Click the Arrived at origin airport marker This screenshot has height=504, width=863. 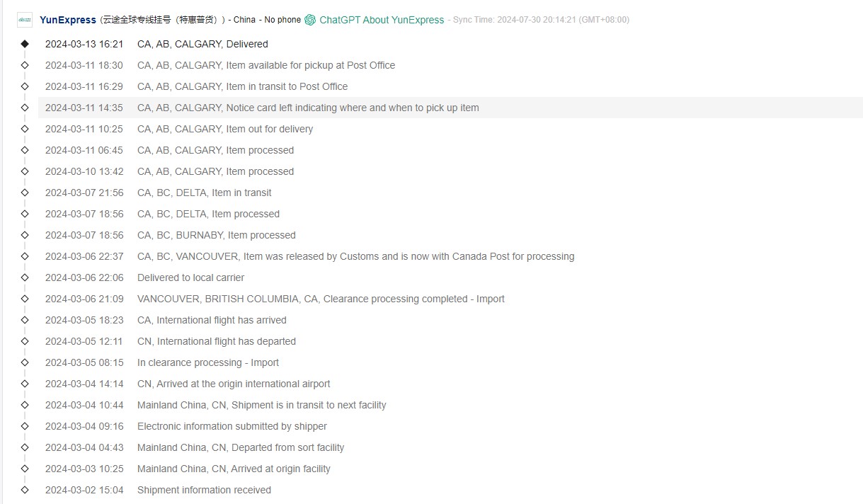(25, 384)
